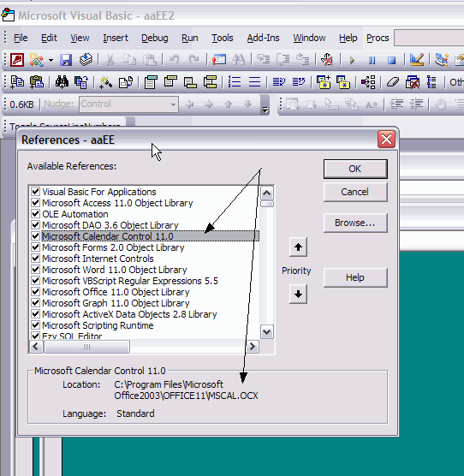Image resolution: width=464 pixels, height=476 pixels.
Task: Click the Copy toolbar icon
Action: click(129, 60)
